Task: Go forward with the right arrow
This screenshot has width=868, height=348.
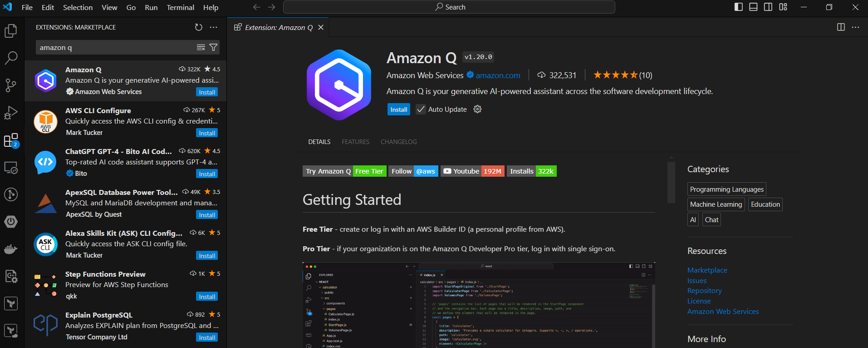Action: pyautogui.click(x=271, y=7)
